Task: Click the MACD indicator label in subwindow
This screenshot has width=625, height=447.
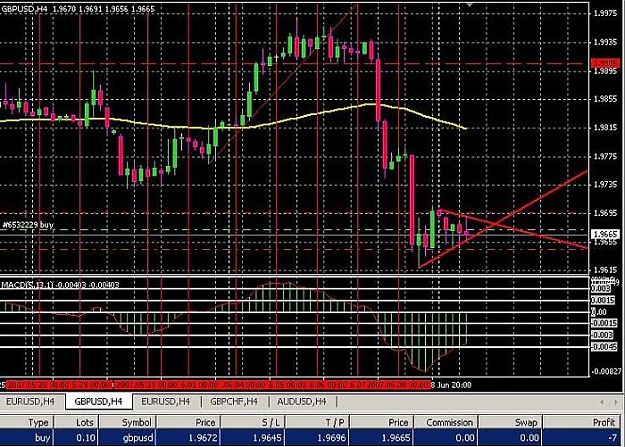Action: point(60,285)
